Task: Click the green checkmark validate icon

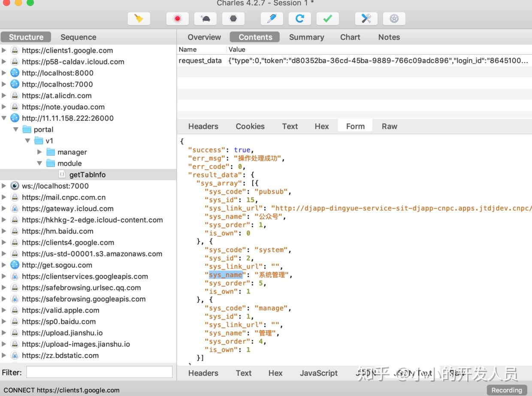Action: 327,18
